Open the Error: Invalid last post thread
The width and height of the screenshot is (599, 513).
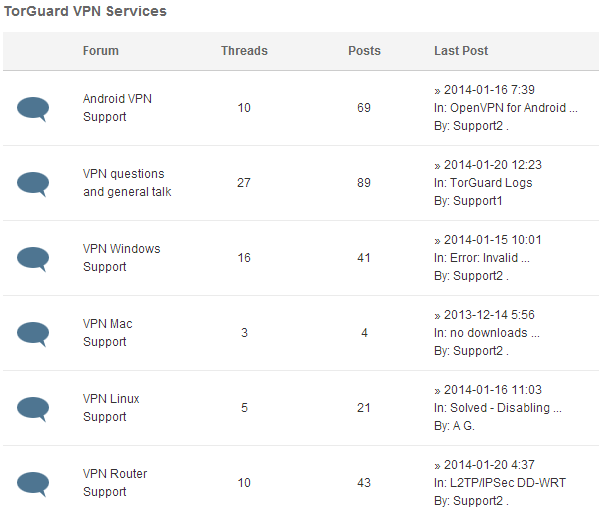click(490, 257)
